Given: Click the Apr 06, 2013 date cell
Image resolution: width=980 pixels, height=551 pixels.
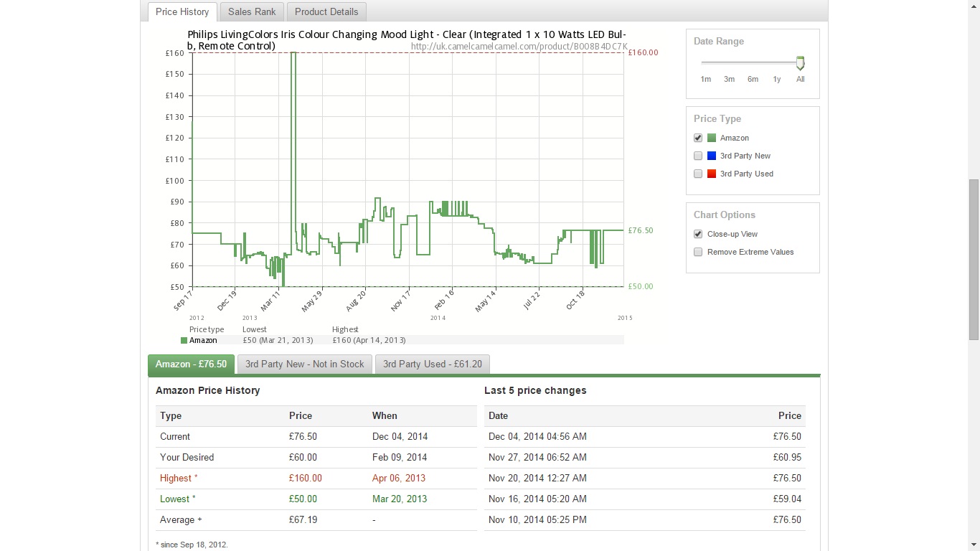Looking at the screenshot, I should [x=399, y=478].
